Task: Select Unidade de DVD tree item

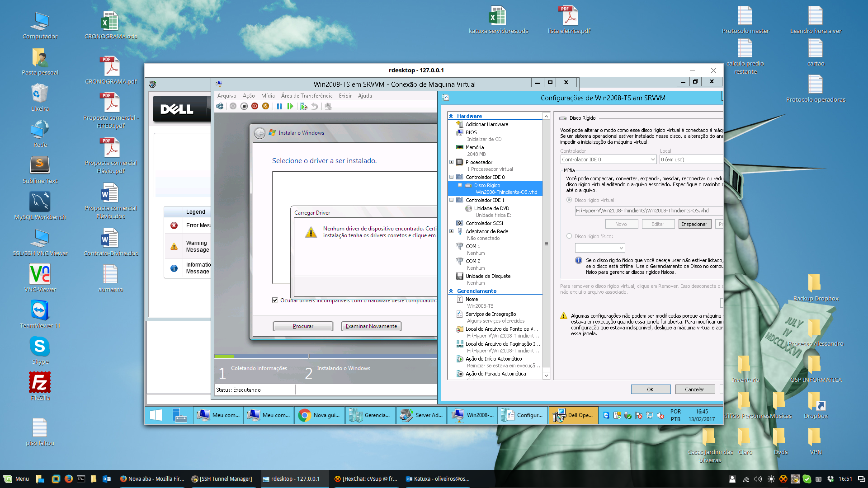Action: point(491,208)
